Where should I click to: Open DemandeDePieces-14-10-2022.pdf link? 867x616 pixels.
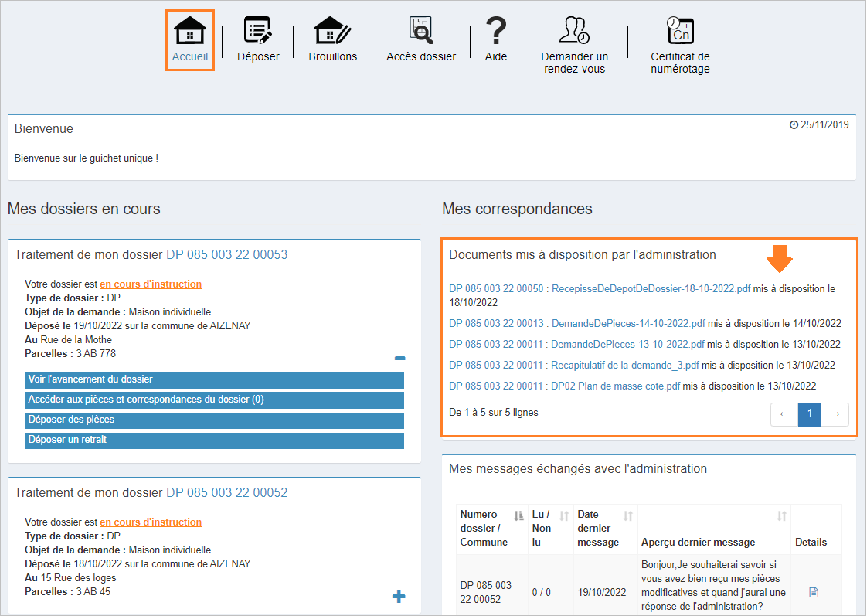(628, 324)
